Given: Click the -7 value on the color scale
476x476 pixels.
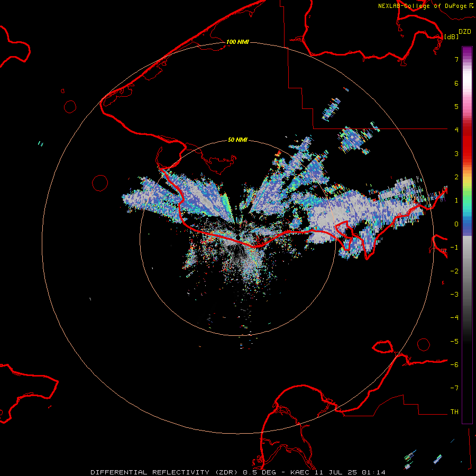Looking at the screenshot, I should (x=454, y=388).
